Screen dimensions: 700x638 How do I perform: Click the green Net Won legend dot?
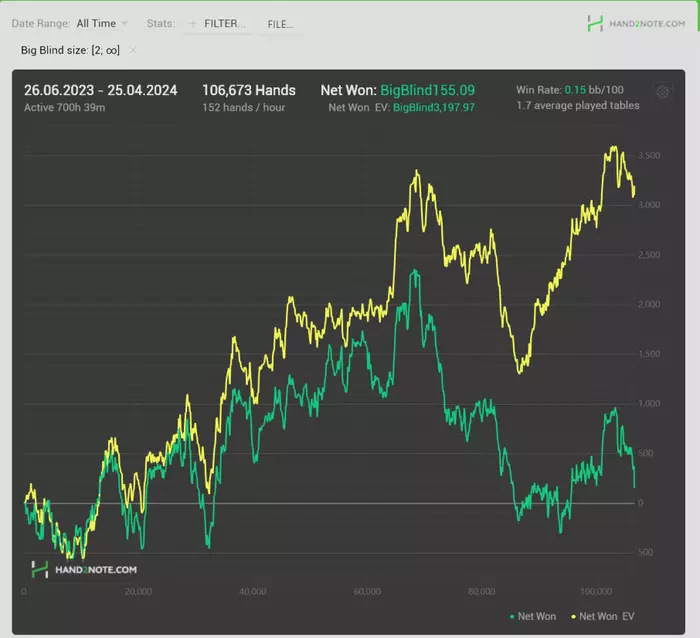pyautogui.click(x=512, y=617)
